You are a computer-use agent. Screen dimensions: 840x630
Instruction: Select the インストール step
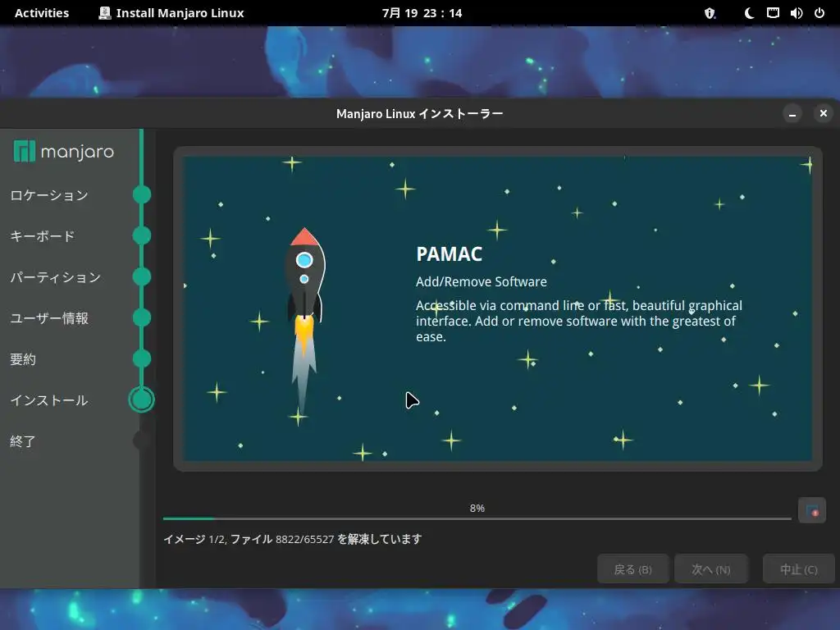[x=49, y=400]
